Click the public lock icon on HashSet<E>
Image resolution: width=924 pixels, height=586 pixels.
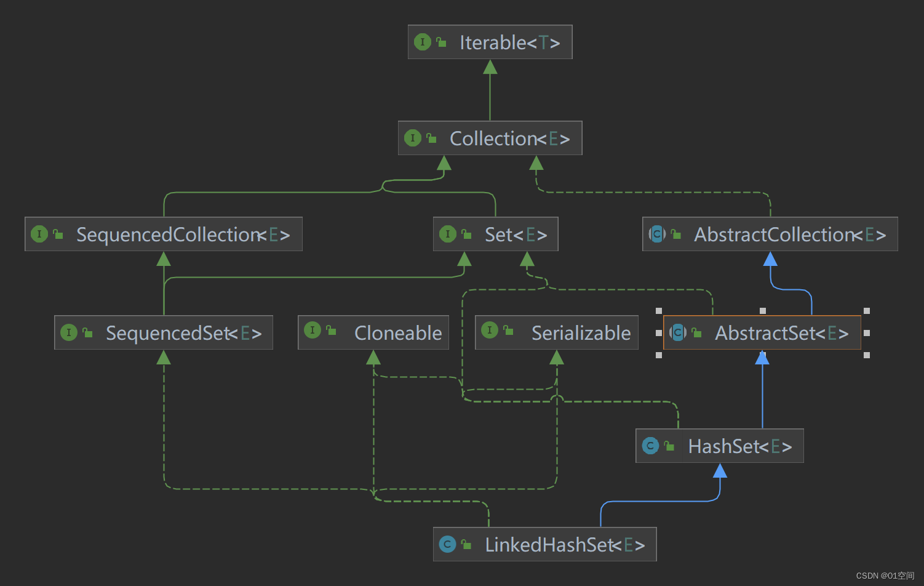point(669,446)
